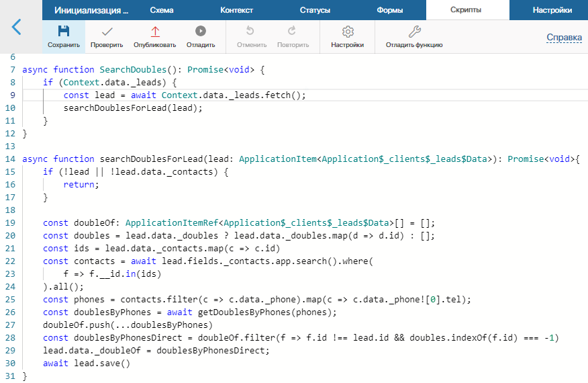
Task: Place cursor on searchDoublesForLead(lead); call
Action: [x=133, y=108]
